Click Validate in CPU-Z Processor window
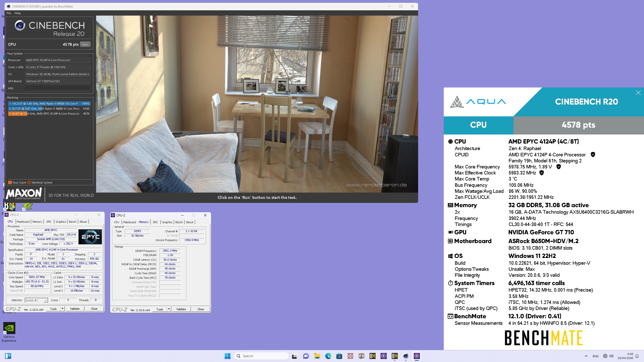The height and width of the screenshot is (362, 644). pyautogui.click(x=75, y=309)
